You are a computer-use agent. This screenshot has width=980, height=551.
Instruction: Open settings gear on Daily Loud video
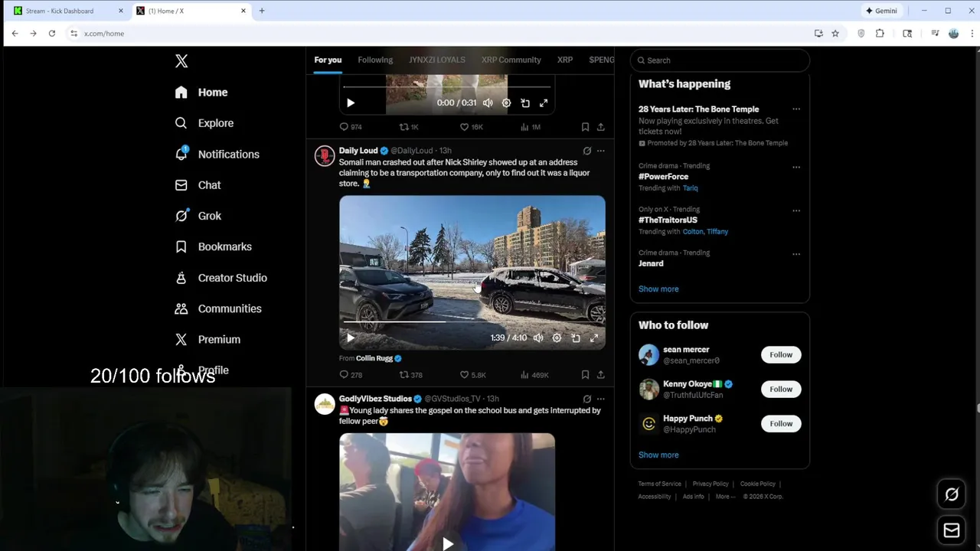point(557,337)
